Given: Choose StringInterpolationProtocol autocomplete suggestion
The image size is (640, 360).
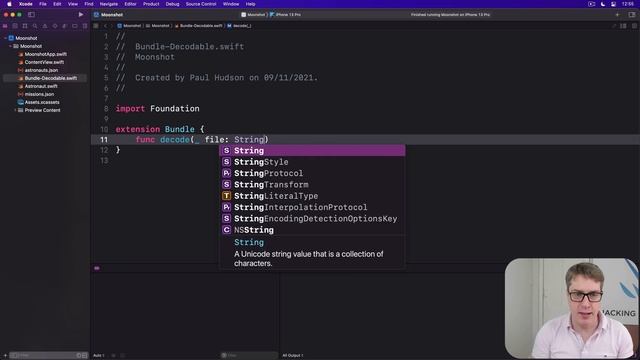Looking at the screenshot, I should coord(313,207).
